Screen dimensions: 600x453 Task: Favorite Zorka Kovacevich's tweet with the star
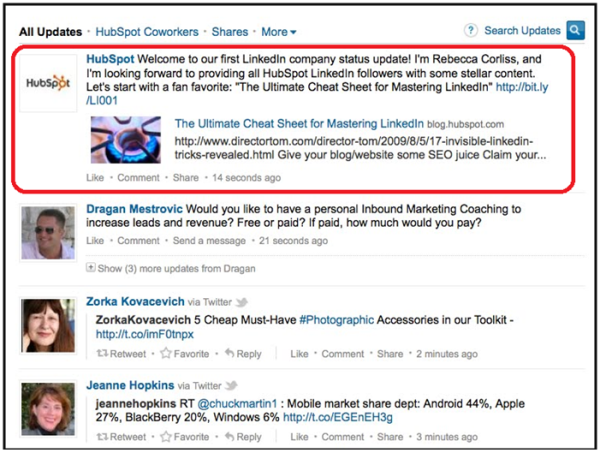click(x=168, y=353)
